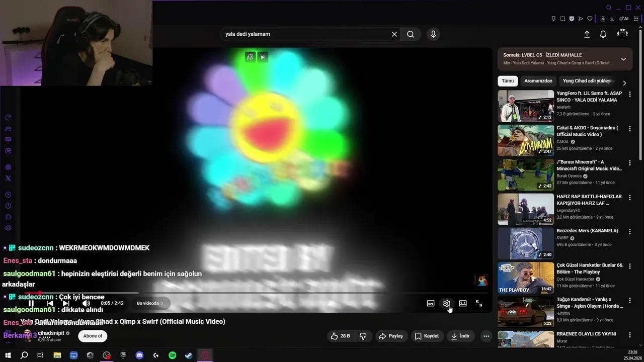Image resolution: width=644 pixels, height=362 pixels.
Task: Open the YouTube upload/create icon
Action: pos(587,34)
